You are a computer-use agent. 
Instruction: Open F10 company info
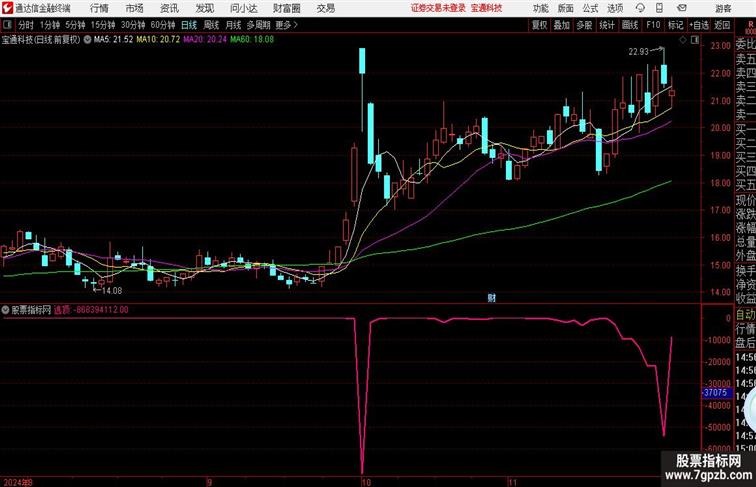(653, 25)
